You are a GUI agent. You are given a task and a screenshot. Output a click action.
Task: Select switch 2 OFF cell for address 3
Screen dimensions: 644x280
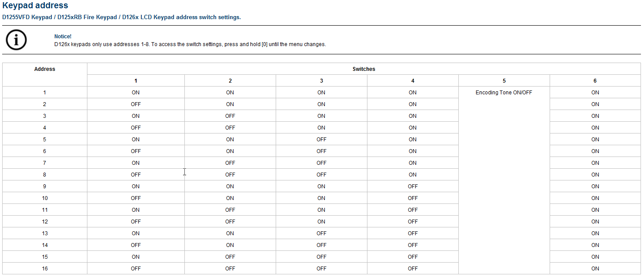[230, 116]
